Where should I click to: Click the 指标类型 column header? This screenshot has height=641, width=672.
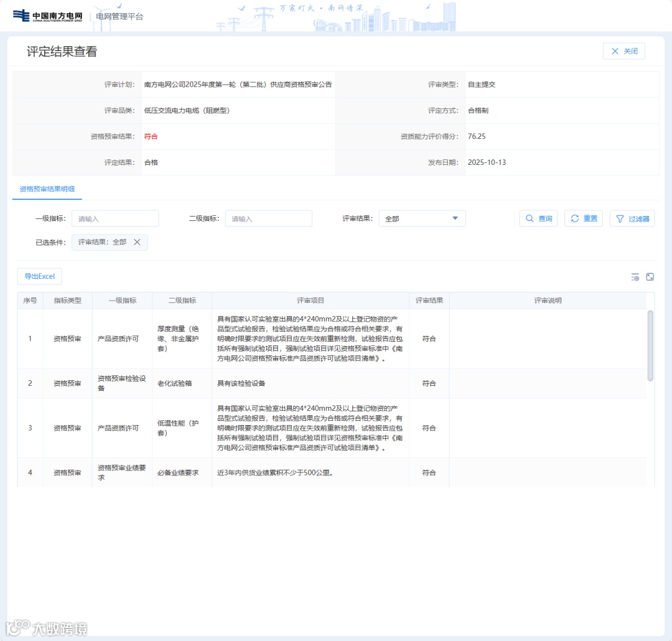point(67,301)
